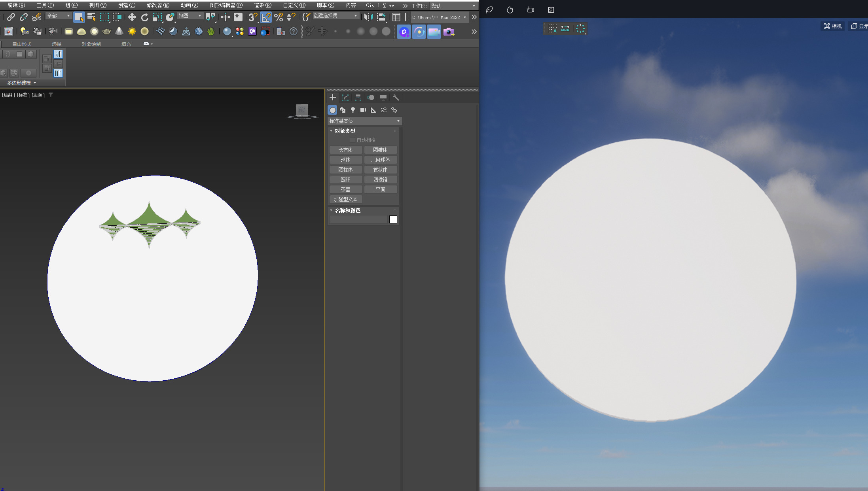Click the Mirror tool icon
This screenshot has width=868, height=491.
368,17
